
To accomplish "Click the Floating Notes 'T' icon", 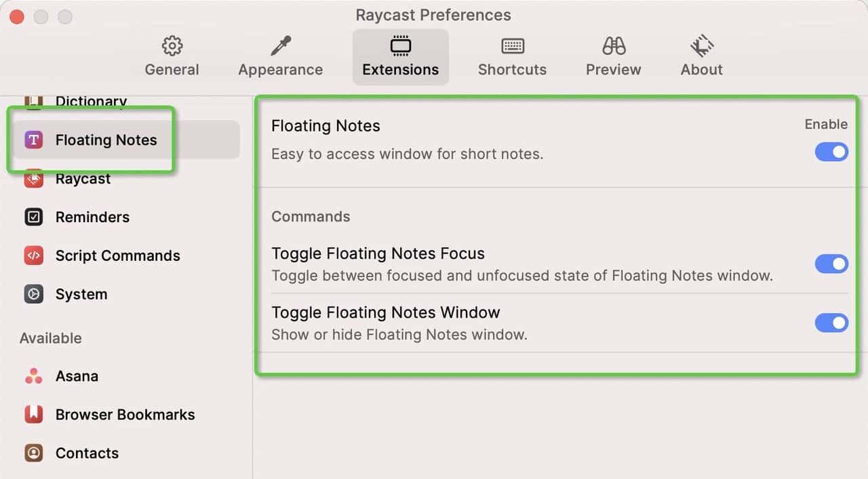I will [x=33, y=140].
